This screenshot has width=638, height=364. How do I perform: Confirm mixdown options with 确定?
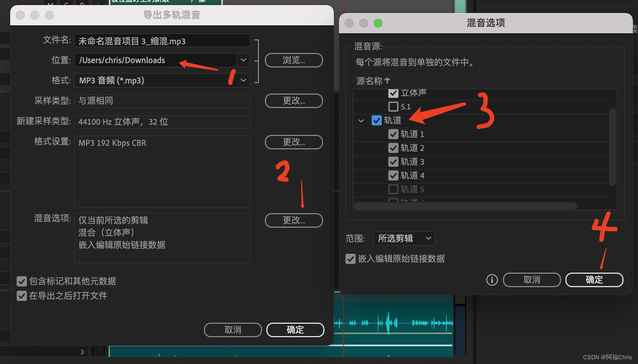click(x=594, y=280)
